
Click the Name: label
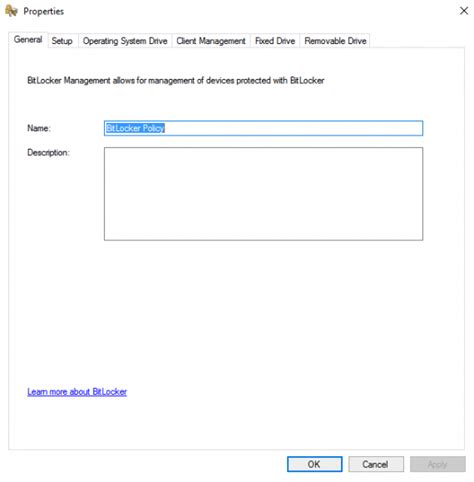coord(39,128)
